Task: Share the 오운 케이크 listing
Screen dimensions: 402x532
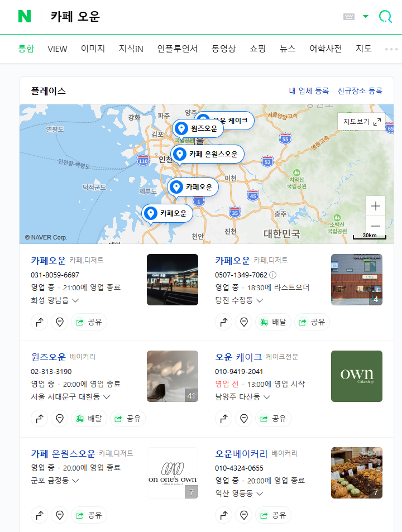Action: (273, 419)
